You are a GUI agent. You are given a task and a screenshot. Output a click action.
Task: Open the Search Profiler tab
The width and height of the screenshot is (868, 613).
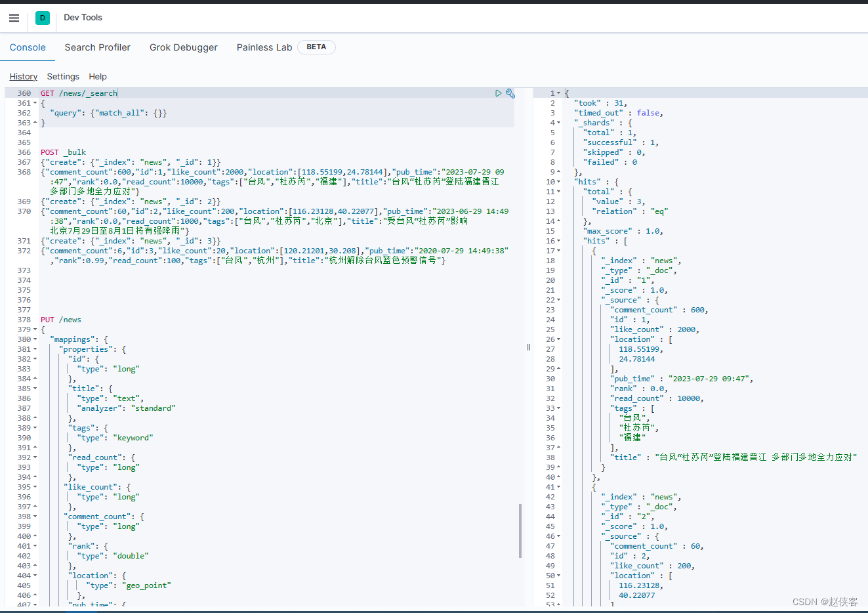click(x=98, y=47)
